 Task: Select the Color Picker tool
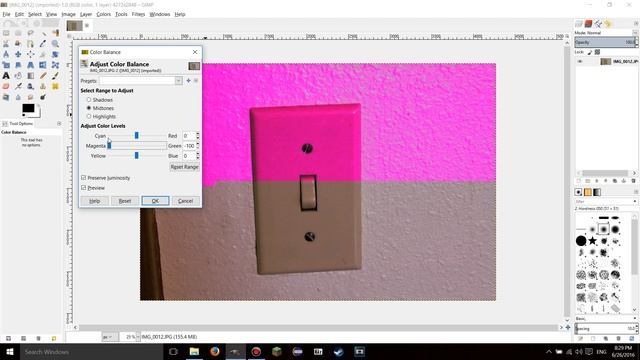(43, 44)
